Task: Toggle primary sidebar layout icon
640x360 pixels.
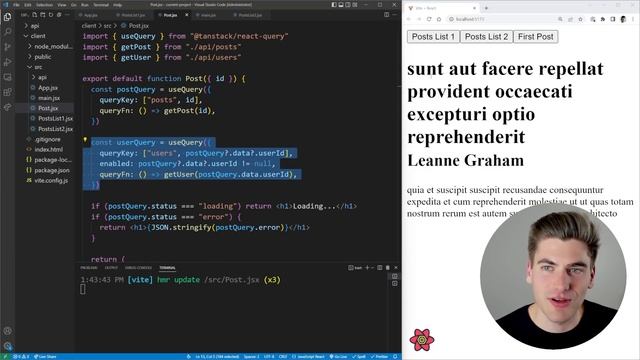Action: click(x=334, y=4)
